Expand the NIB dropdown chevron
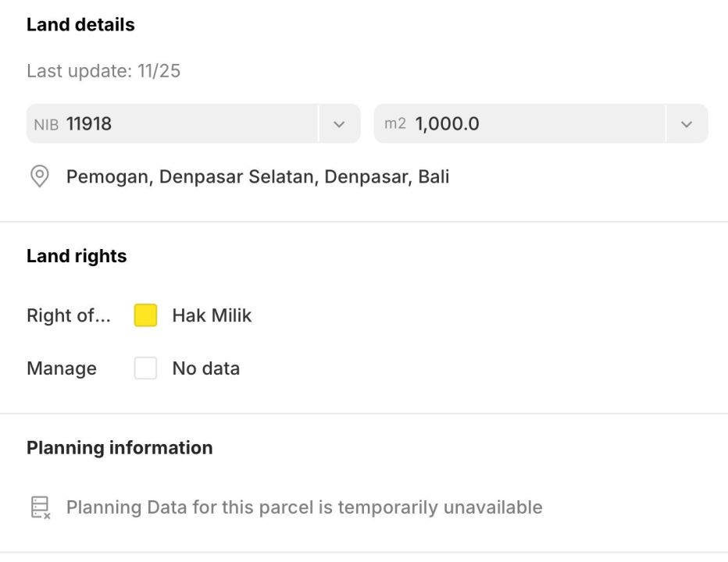This screenshot has width=728, height=562. coord(339,124)
